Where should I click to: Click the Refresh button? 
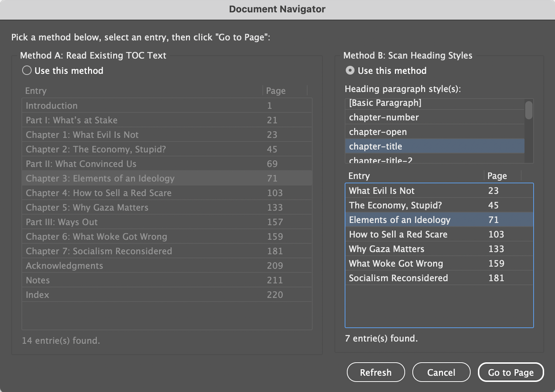[x=376, y=372]
